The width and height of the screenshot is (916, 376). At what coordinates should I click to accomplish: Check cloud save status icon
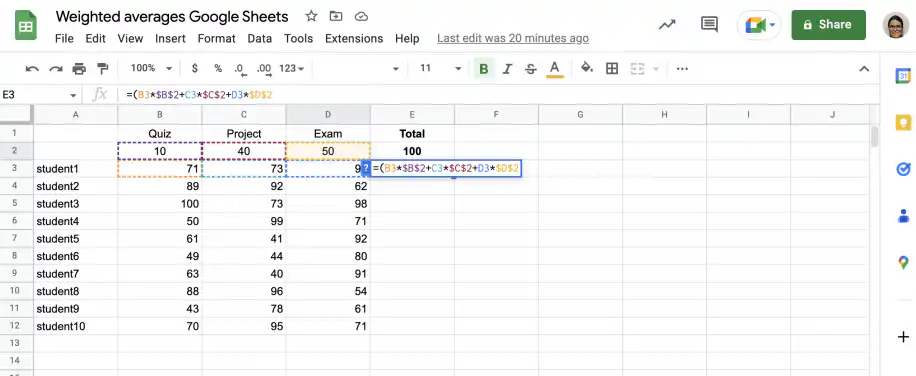coord(362,16)
